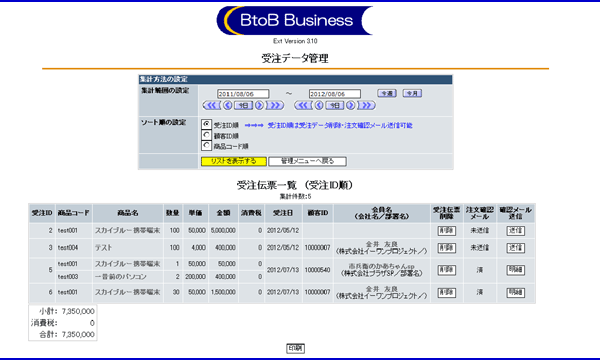The width and height of the screenshot is (600, 360).
Task: Choose the 商品コード順 sort radio option
Action: [x=206, y=145]
